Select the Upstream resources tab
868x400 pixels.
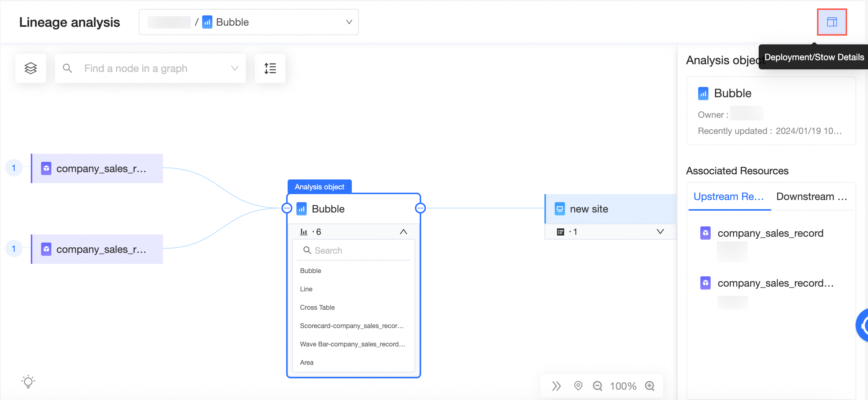pos(729,197)
